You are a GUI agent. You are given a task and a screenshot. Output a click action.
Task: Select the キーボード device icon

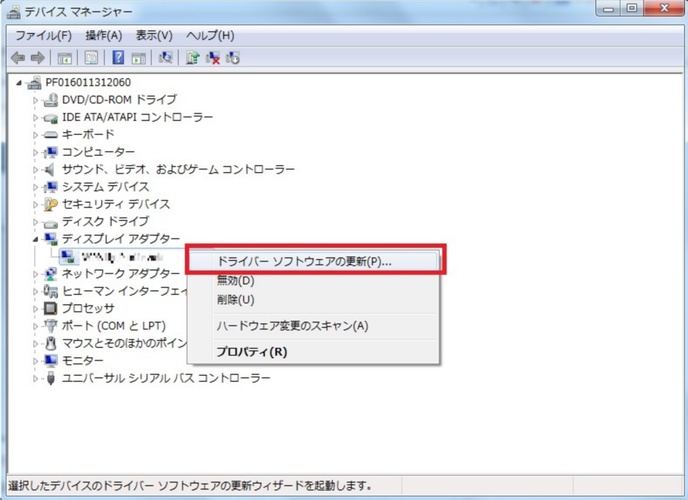pyautogui.click(x=50, y=135)
